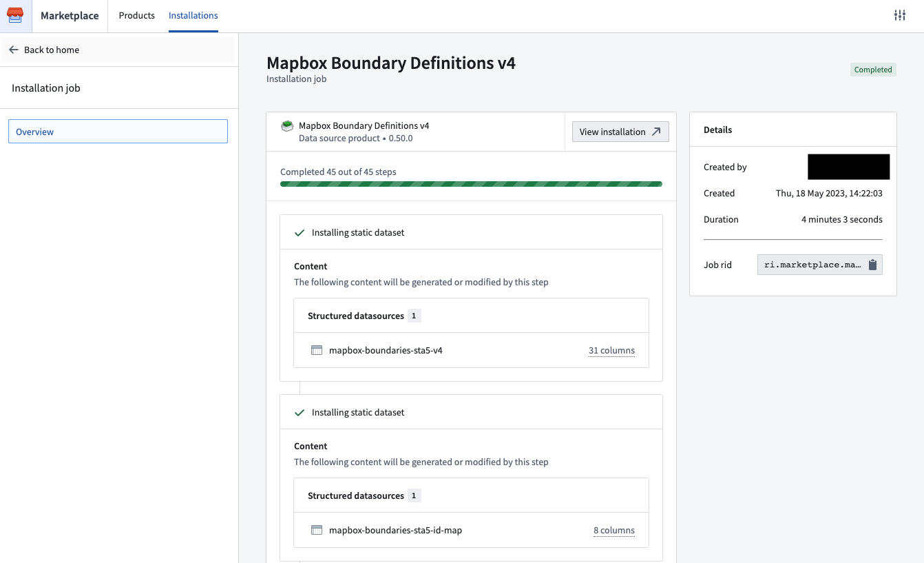Viewport: 924px width, 563px height.
Task: Click the 'Thu, 18 May 2023, 14:22:03' created date
Action: coord(829,193)
